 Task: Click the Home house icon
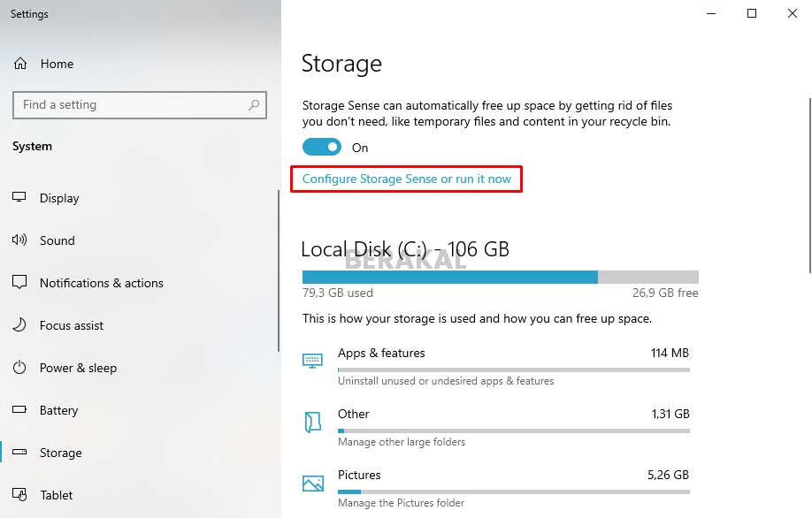(x=19, y=64)
